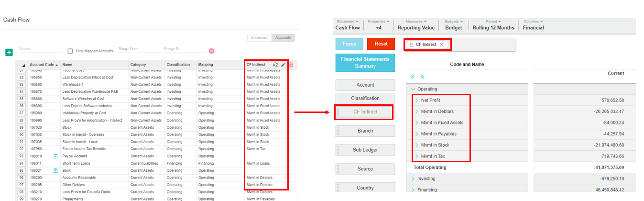This screenshot has height=201, width=644.
Task: Open the Statement dropdown showing Cash Flow
Action: pos(348,25)
